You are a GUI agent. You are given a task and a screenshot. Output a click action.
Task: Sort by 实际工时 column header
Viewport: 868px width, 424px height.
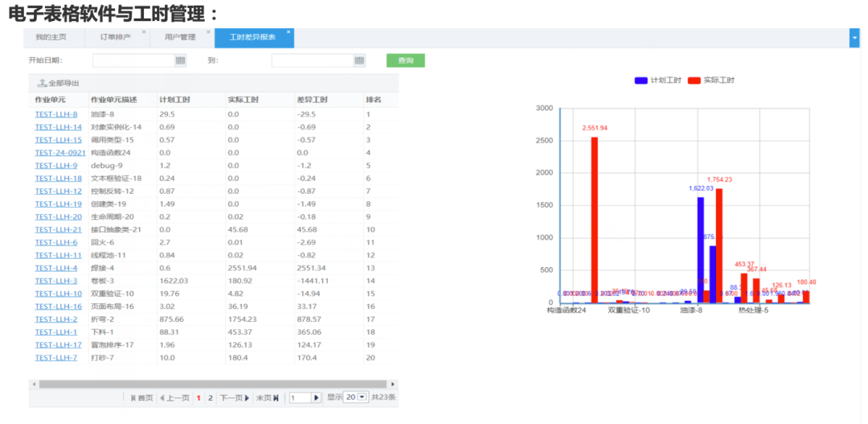click(244, 100)
